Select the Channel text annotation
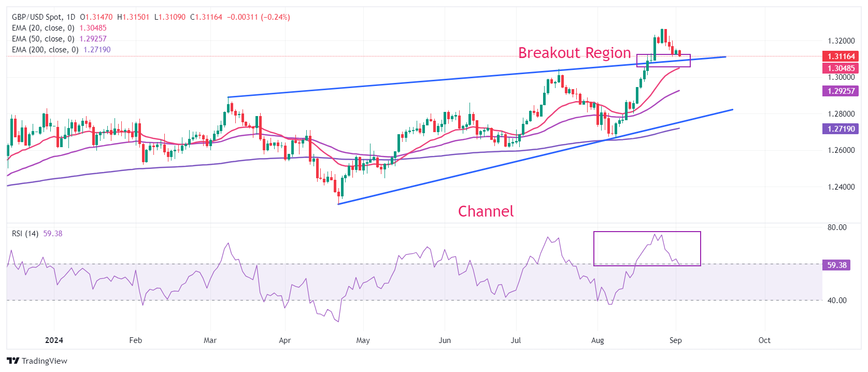 point(486,211)
